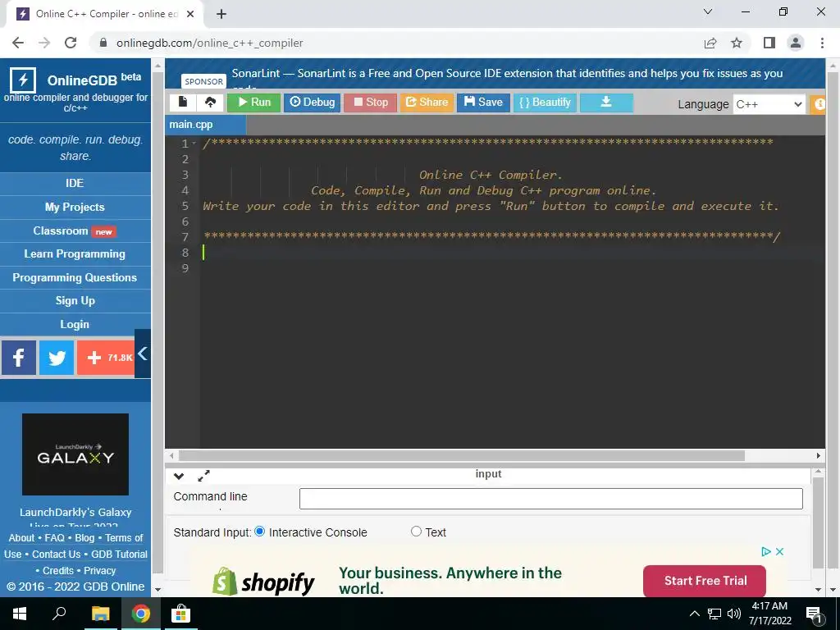Open the Contact Us footer link
The width and height of the screenshot is (840, 630).
57,555
